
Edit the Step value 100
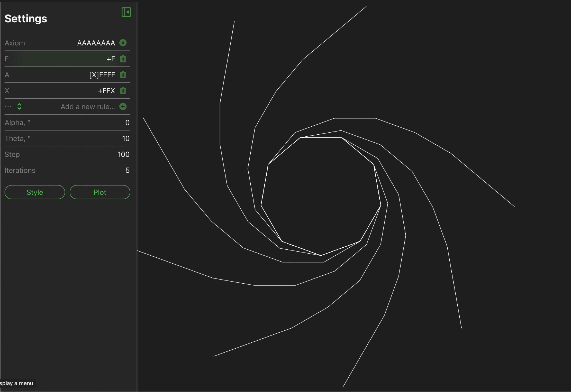tap(123, 155)
